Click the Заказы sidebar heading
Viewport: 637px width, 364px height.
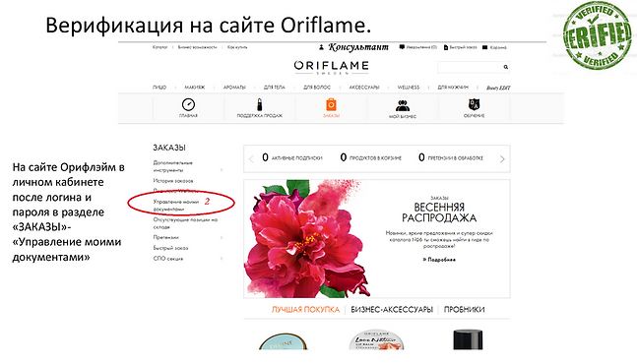pyautogui.click(x=169, y=148)
